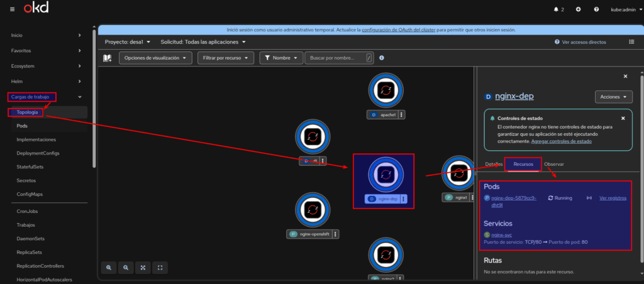Expand Opciones de visualización dropdown

(155, 58)
